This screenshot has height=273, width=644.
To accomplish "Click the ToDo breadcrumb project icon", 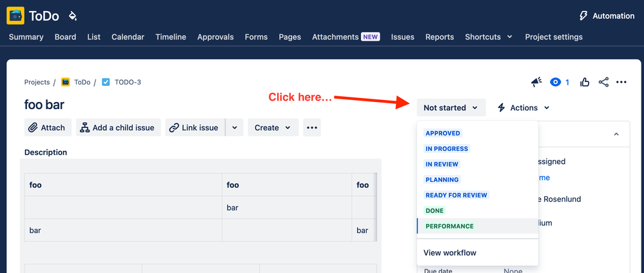I will 65,82.
